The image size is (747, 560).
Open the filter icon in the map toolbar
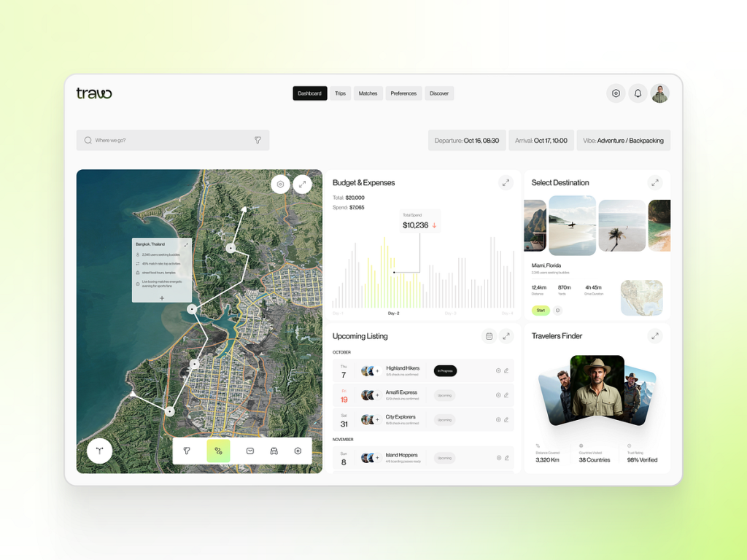[187, 451]
